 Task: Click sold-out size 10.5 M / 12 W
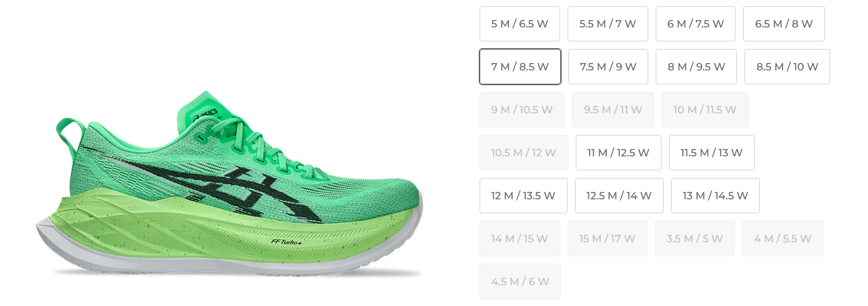pyautogui.click(x=523, y=153)
